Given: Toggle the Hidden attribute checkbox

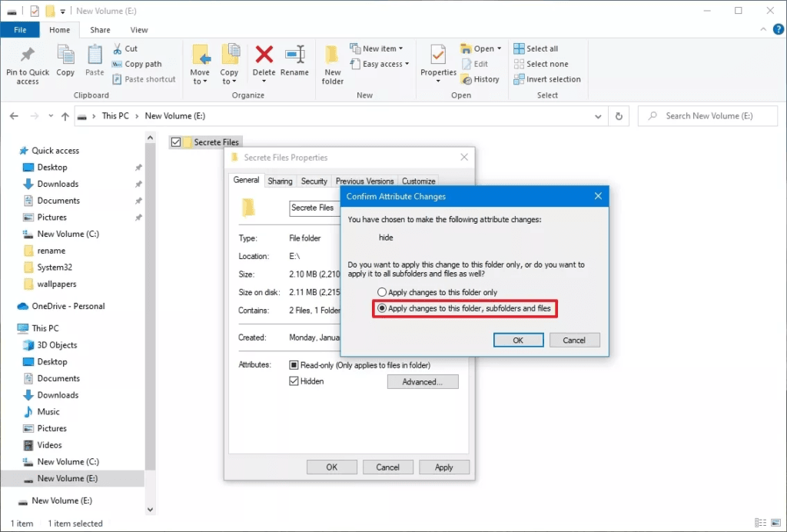Looking at the screenshot, I should [294, 381].
